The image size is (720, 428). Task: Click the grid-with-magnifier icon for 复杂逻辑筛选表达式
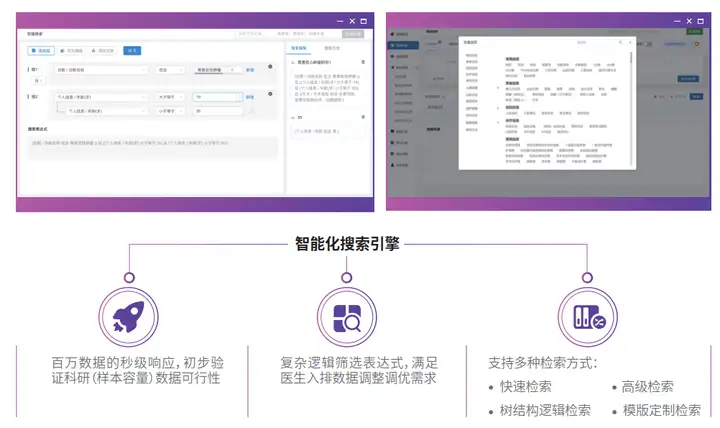(x=347, y=318)
